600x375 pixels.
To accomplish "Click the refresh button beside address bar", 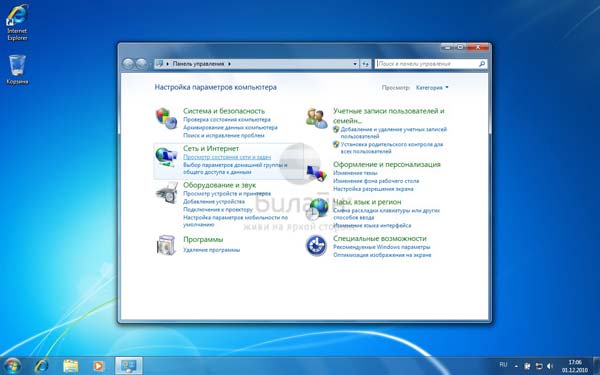I will 365,64.
